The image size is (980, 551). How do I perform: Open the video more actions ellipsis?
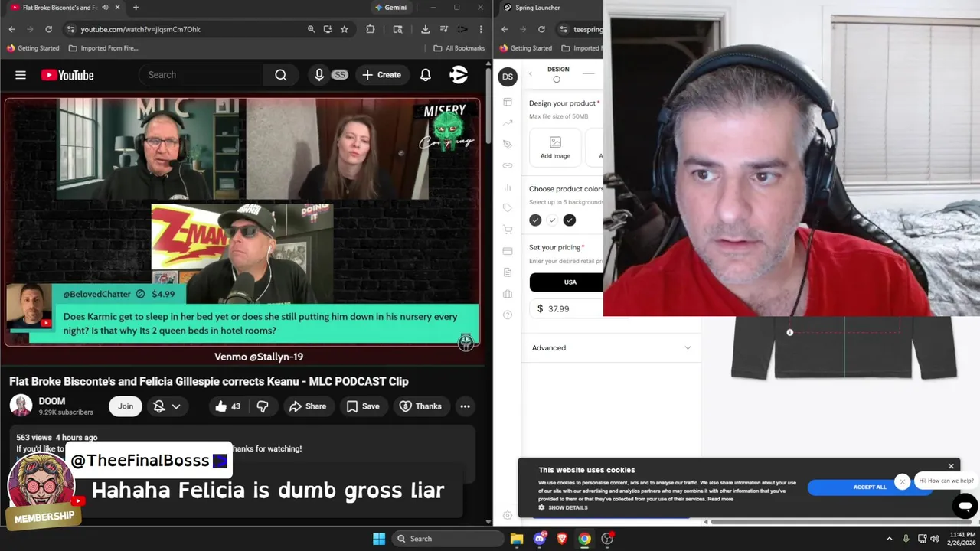(x=465, y=406)
